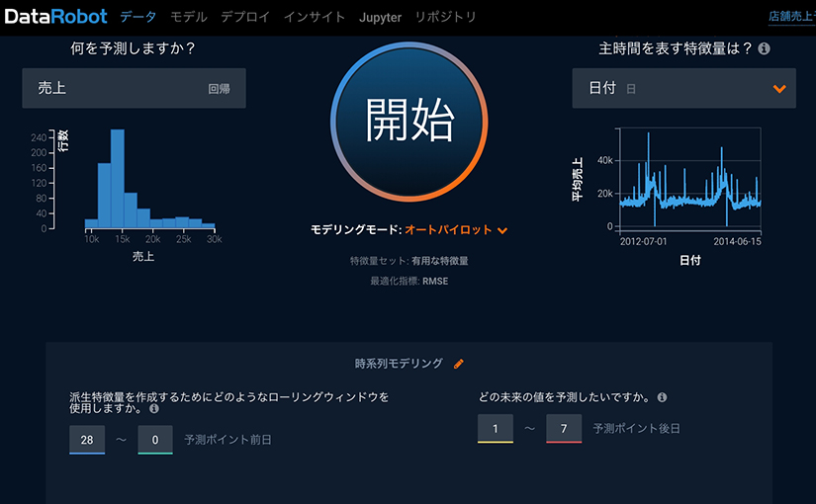Click the 予測ポイント前日 label

[227, 440]
